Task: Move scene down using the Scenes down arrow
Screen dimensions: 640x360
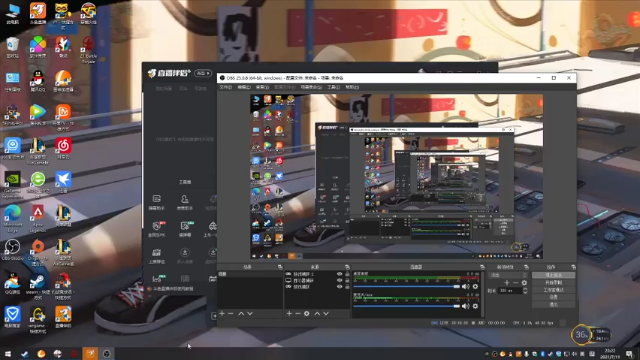Action: coord(250,313)
